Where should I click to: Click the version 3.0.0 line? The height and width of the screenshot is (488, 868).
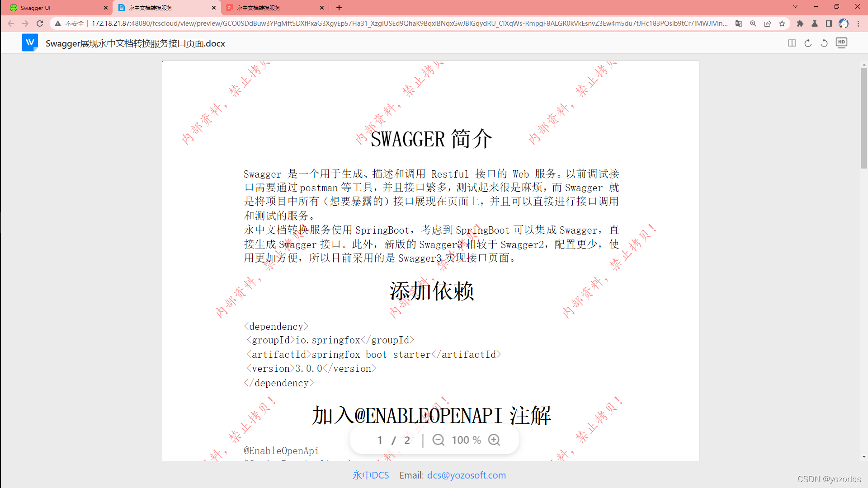point(311,369)
